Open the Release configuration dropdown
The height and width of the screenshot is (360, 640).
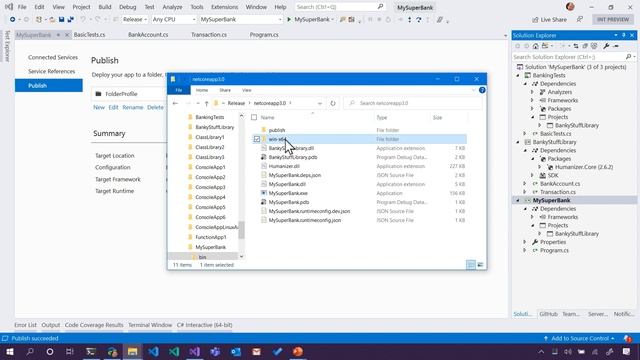(x=135, y=19)
